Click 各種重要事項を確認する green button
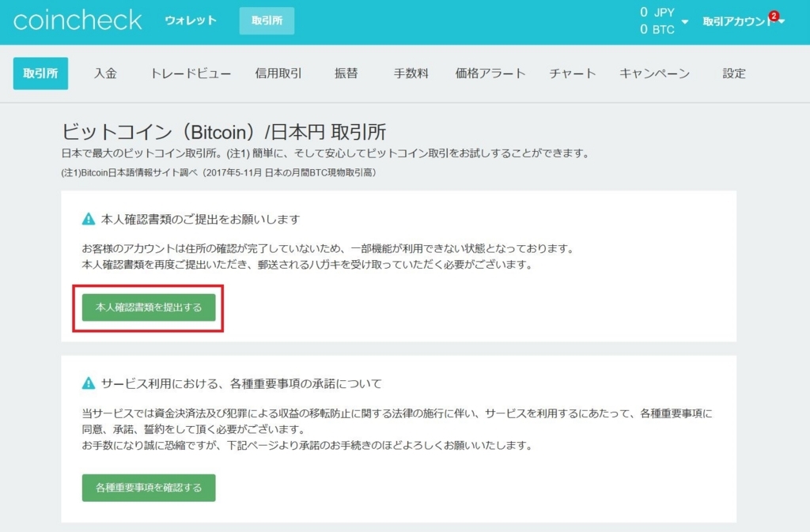 [149, 488]
